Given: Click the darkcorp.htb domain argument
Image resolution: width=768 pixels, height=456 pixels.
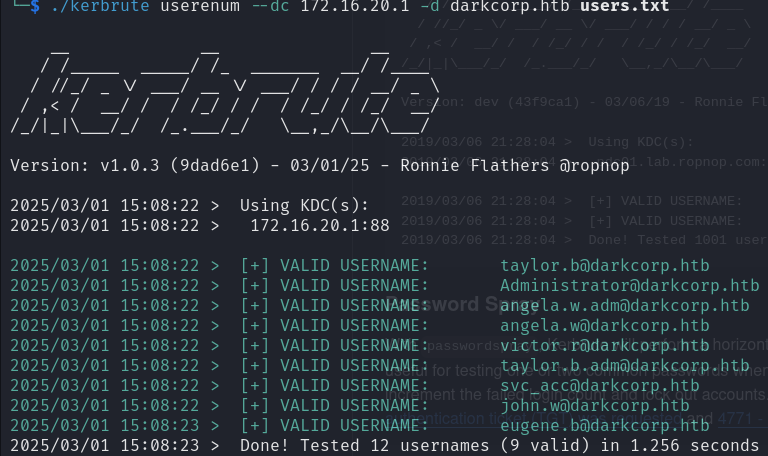Looking at the screenshot, I should pos(510,6).
